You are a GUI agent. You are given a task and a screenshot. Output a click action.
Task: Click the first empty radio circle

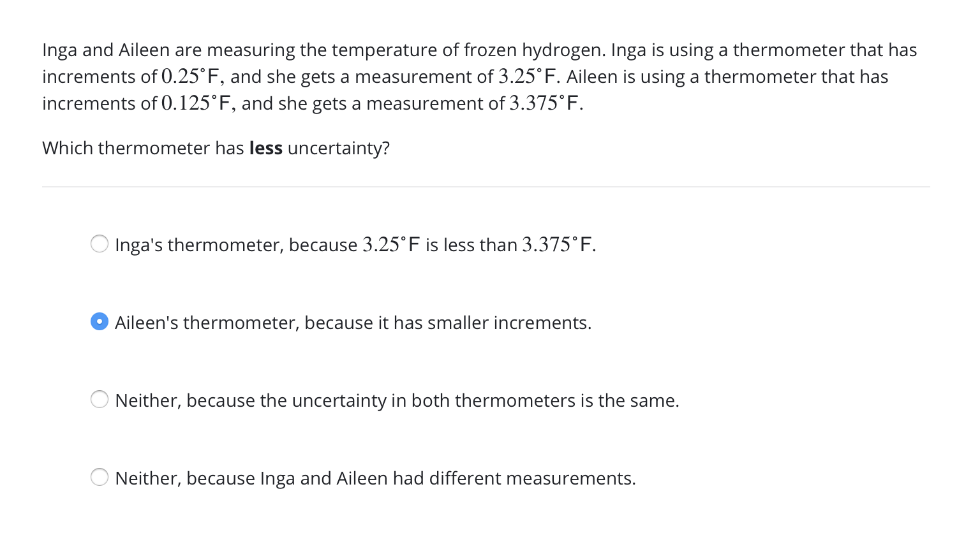coord(100,244)
